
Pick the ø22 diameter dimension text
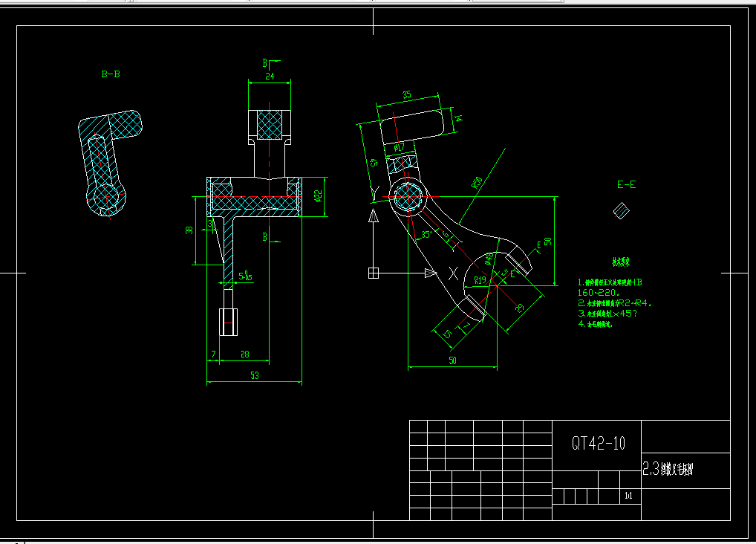[x=318, y=195]
